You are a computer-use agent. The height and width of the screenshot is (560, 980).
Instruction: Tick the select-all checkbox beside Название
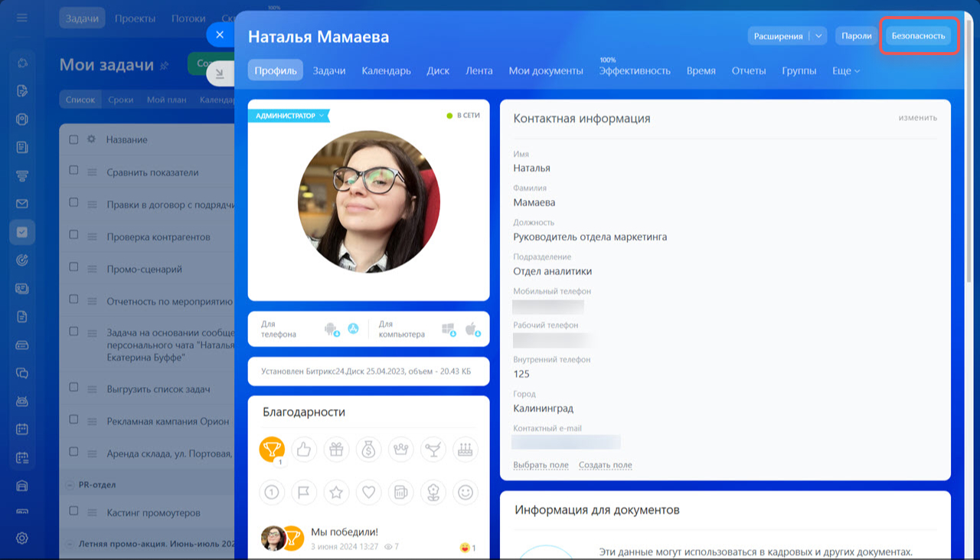[x=73, y=139]
